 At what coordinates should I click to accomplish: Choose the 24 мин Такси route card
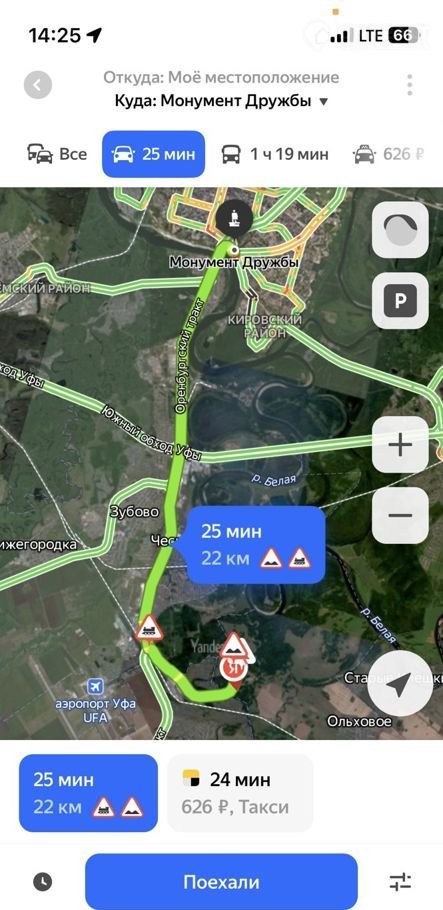tap(240, 793)
